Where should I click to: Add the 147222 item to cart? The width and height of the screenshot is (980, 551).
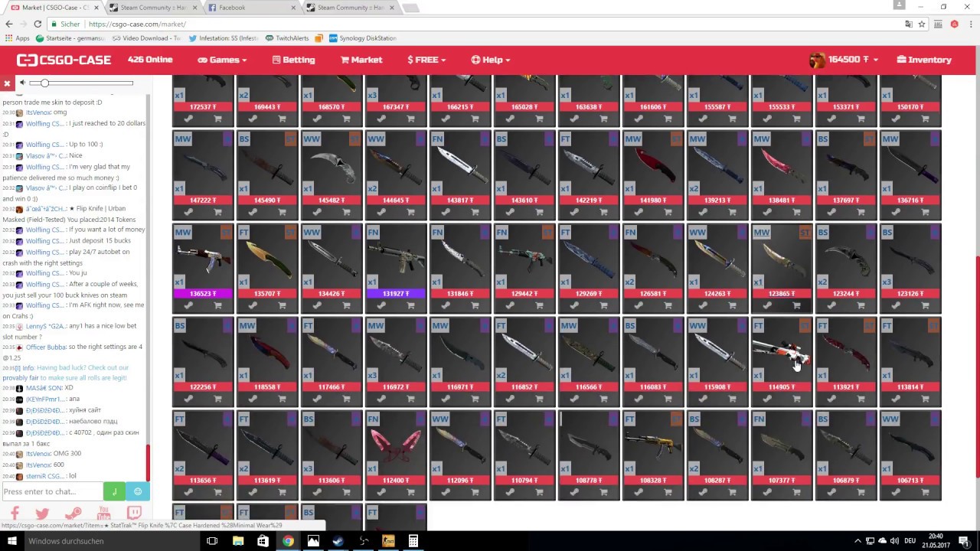click(217, 212)
